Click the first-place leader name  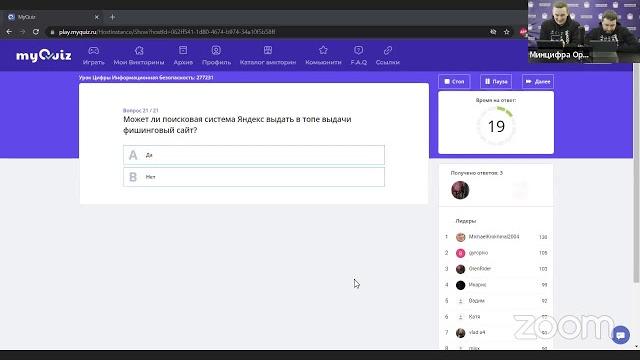[494, 237]
